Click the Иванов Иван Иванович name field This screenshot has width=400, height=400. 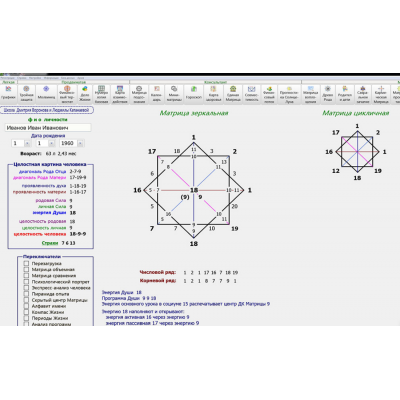[48, 128]
